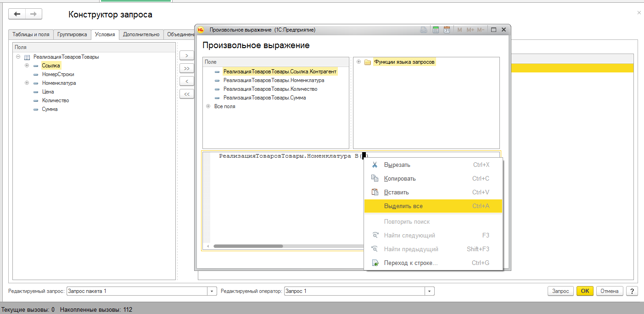The image size is (644, 314).
Task: Click the Найти следующий search icon
Action: pyautogui.click(x=375, y=236)
